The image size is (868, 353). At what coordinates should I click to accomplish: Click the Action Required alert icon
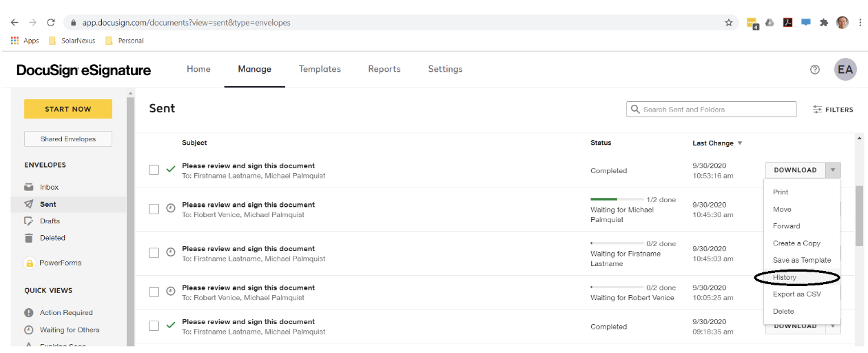29,313
